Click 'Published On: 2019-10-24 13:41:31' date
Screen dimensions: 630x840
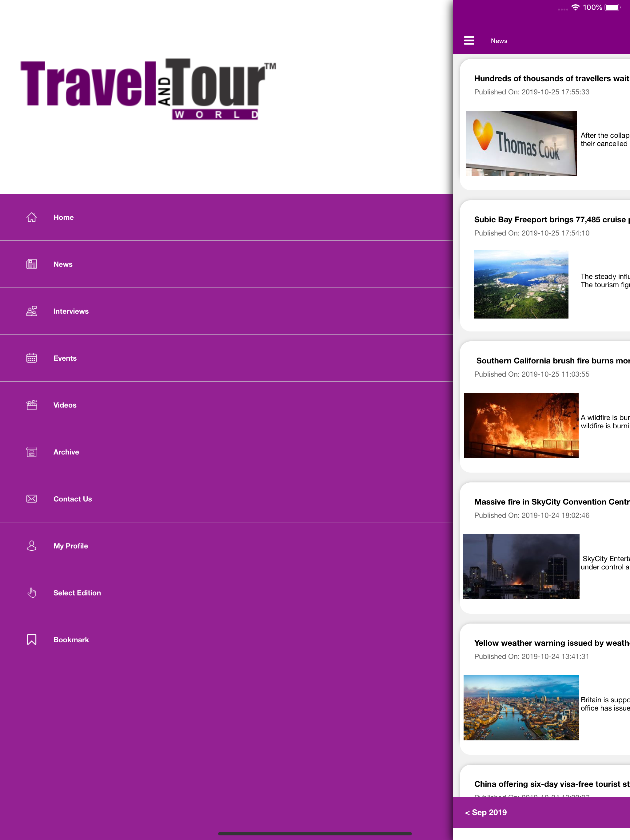[532, 656]
